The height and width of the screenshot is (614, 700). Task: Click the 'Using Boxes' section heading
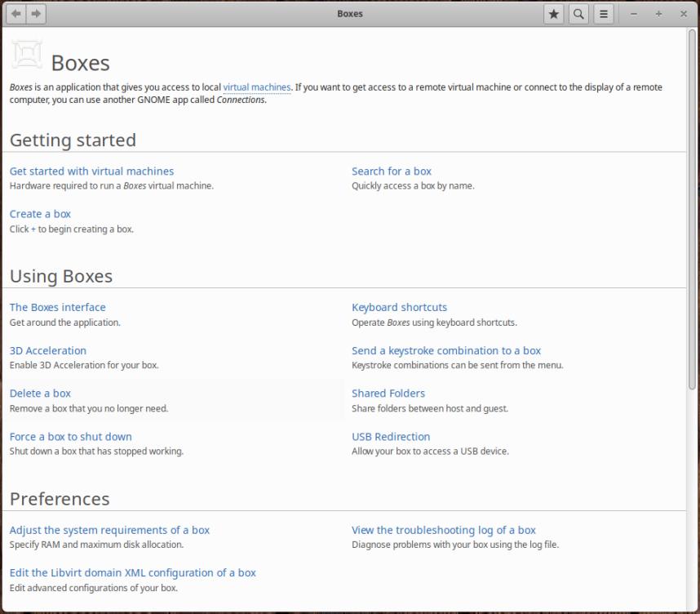click(x=61, y=276)
